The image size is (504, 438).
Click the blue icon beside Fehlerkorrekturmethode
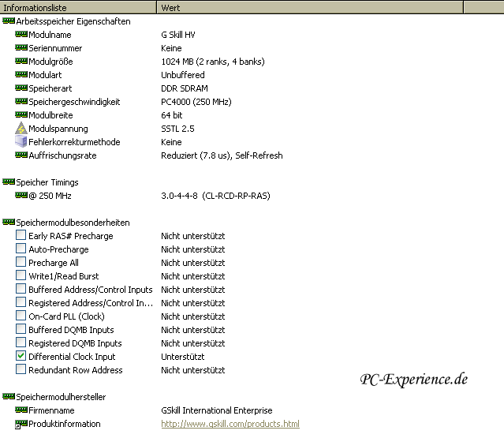click(x=21, y=141)
